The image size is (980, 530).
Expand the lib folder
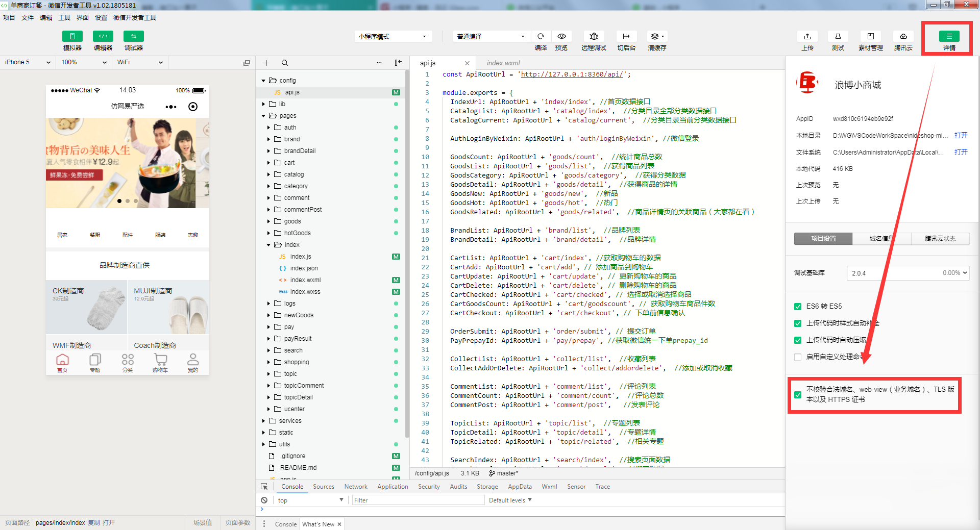tap(263, 104)
